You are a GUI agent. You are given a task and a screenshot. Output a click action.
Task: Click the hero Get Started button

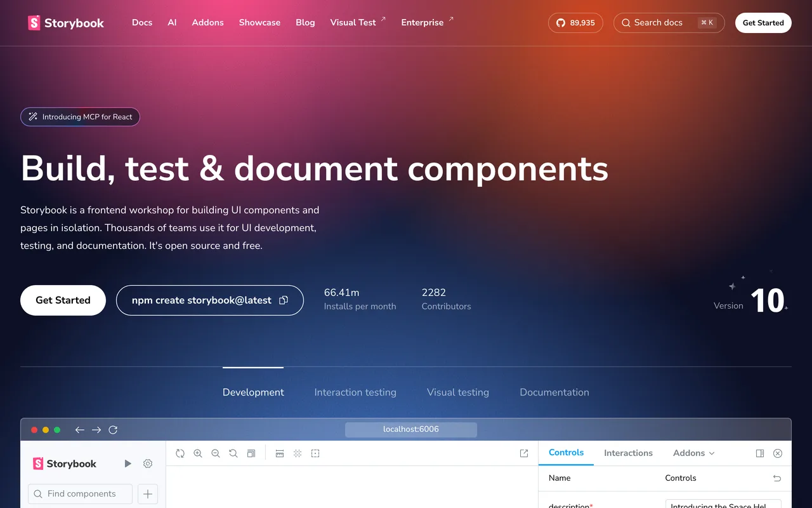[63, 300]
